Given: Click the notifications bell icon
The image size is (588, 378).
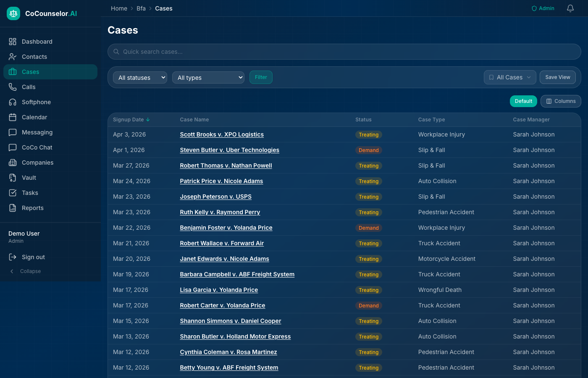Looking at the screenshot, I should (570, 8).
